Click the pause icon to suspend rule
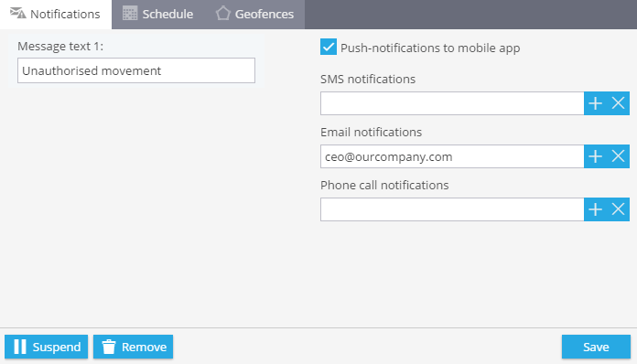Viewport: 637px width, 364px height. coord(20,347)
